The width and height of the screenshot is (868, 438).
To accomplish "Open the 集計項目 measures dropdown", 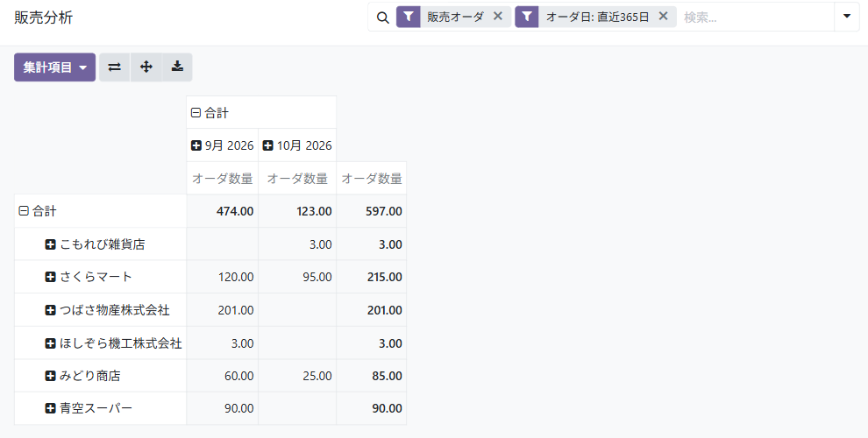I will (x=55, y=67).
